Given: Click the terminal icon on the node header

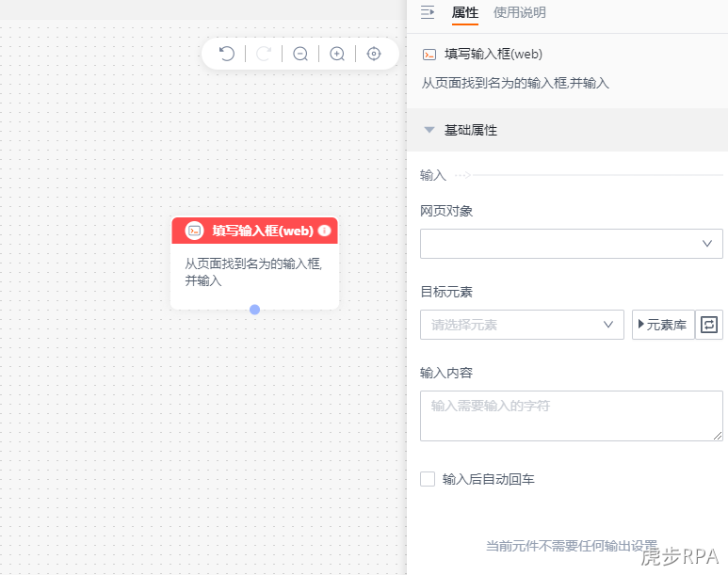Looking at the screenshot, I should [x=195, y=231].
